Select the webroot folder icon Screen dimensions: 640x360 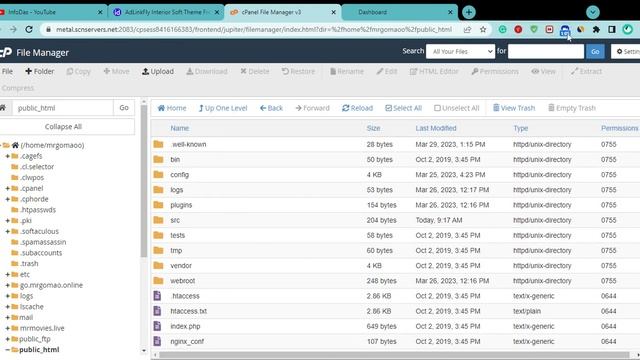tap(158, 281)
